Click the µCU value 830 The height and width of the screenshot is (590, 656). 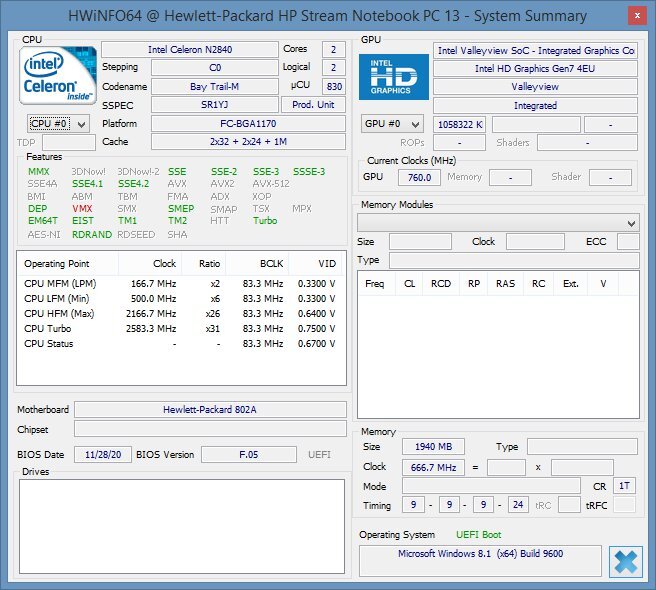click(334, 87)
